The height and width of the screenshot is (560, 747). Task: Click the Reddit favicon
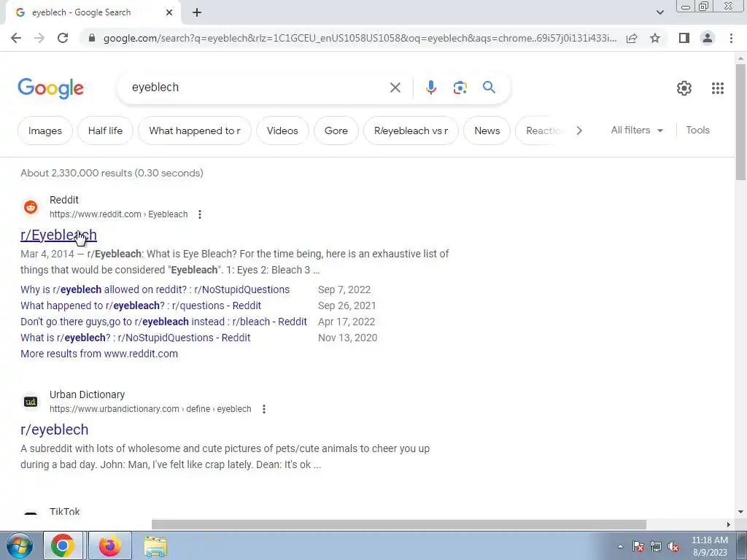[31, 207]
